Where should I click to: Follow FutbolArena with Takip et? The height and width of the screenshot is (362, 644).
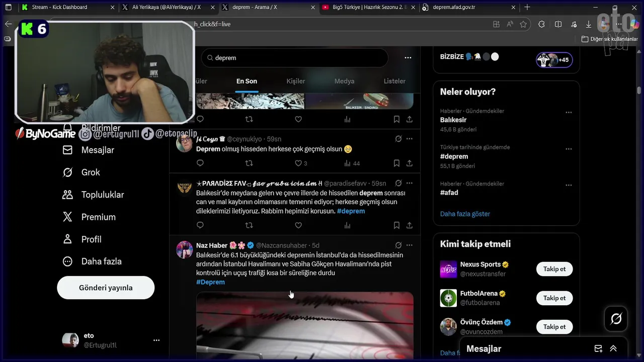pos(554,298)
